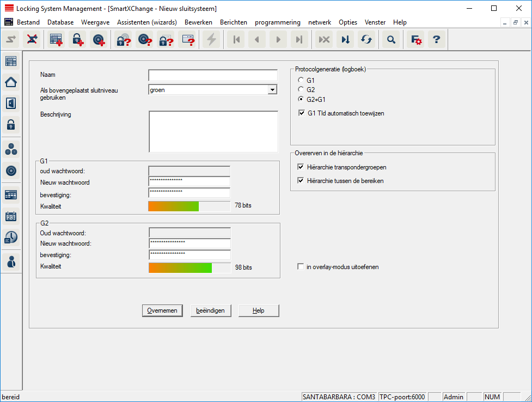Click the padlock icon in left sidebar
The width and height of the screenshot is (532, 402).
tap(11, 125)
